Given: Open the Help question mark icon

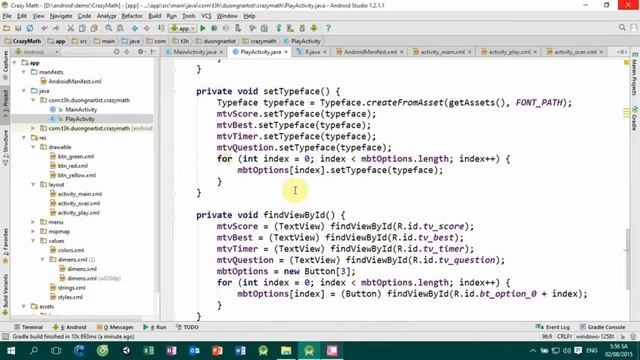Looking at the screenshot, I should pyautogui.click(x=328, y=28).
